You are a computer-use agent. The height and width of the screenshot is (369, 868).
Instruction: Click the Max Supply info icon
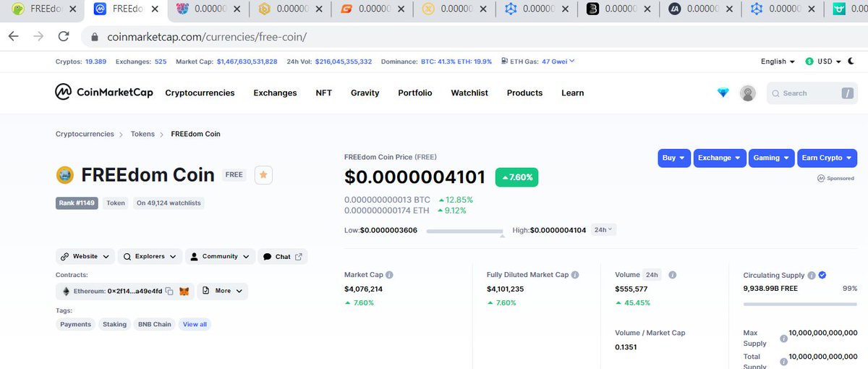pos(784,338)
